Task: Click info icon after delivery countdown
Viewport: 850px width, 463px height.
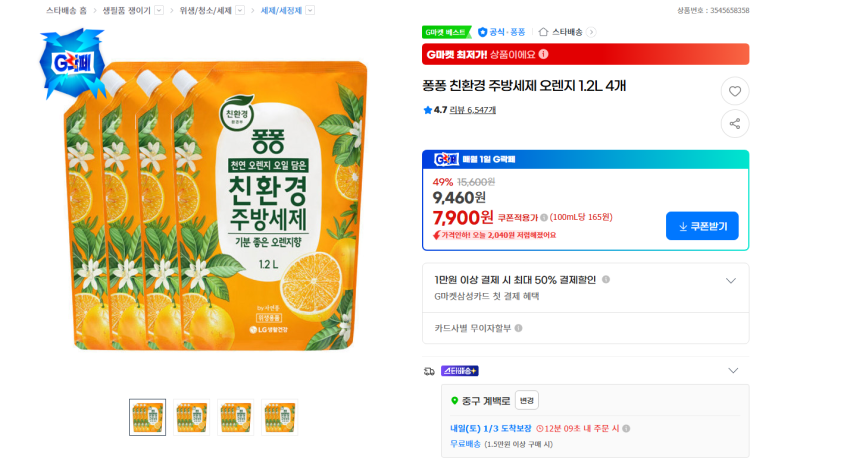Action: 626,429
